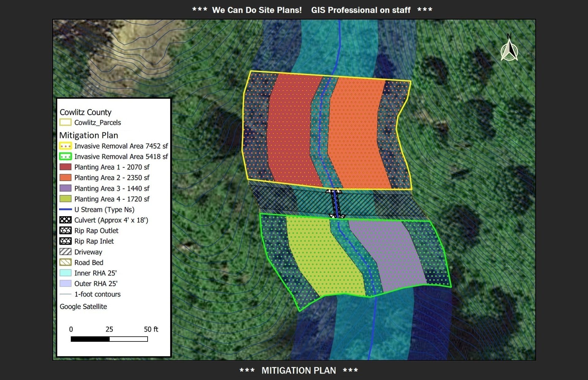Click the Driveway hatched legend icon

pos(65,252)
